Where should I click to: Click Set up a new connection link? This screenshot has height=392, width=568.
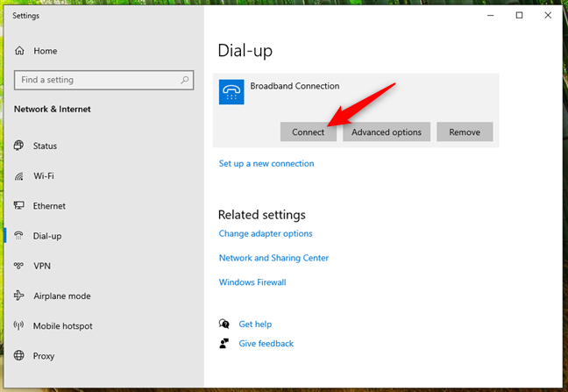pyautogui.click(x=266, y=163)
